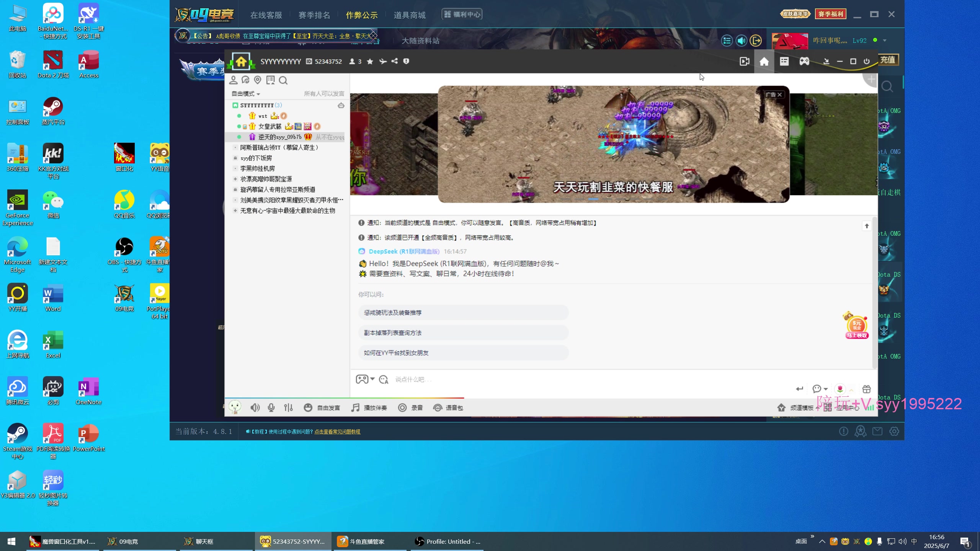Open the 道具商城 tab

(x=410, y=15)
